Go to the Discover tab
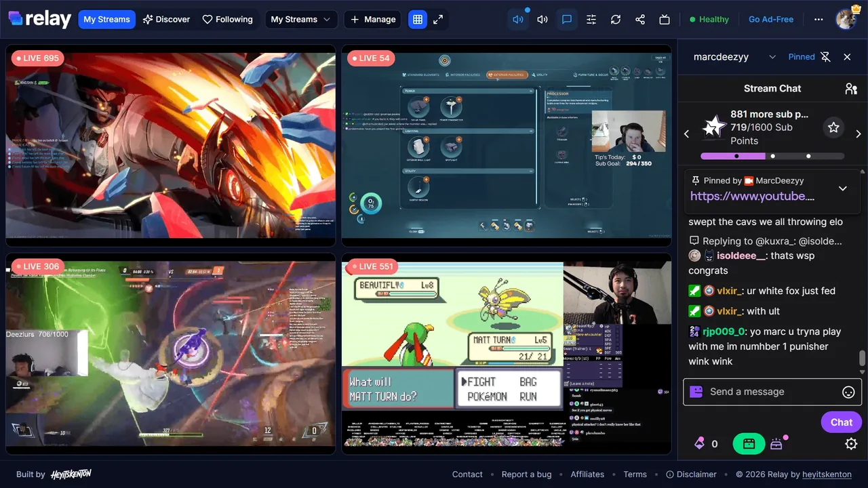This screenshot has width=868, height=488. point(166,20)
